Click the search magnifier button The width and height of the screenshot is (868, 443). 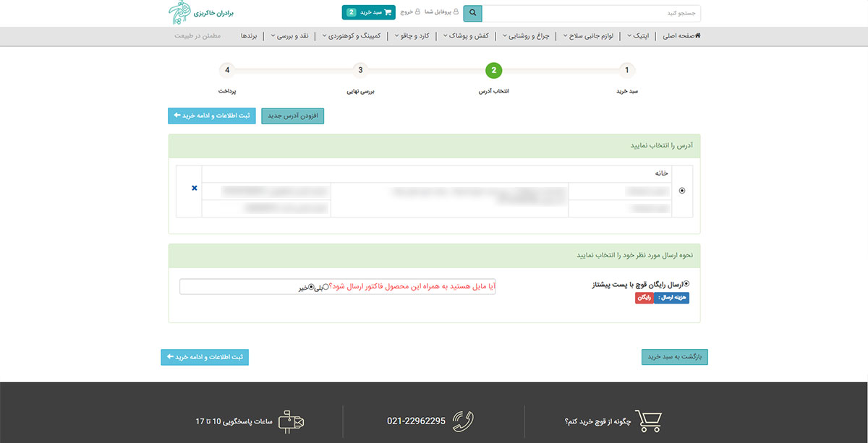pyautogui.click(x=472, y=13)
